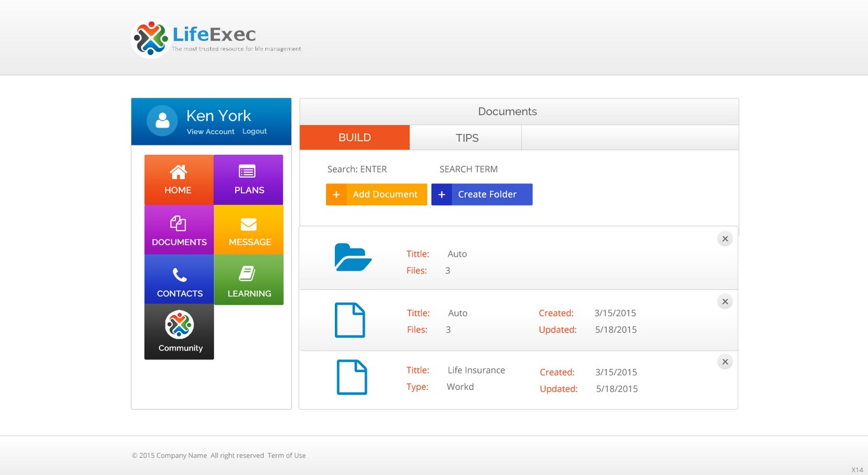Switch to the TIPS tab
The width and height of the screenshot is (868, 475).
coord(466,137)
